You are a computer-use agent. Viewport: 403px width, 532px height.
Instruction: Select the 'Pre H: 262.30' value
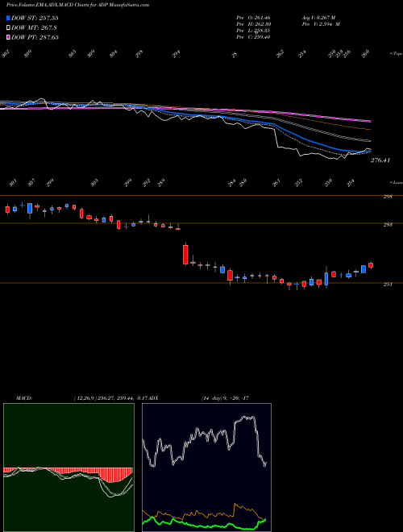(253, 24)
